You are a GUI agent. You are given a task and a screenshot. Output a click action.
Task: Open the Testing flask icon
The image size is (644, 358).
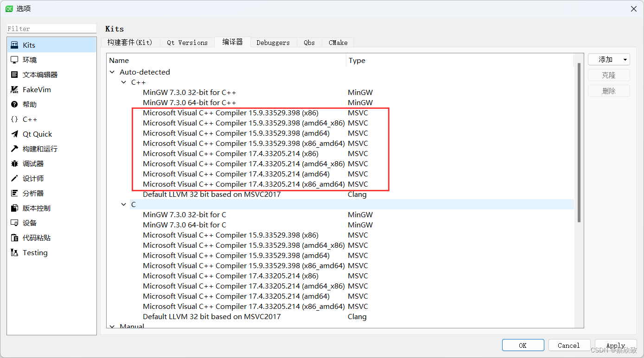click(x=14, y=252)
